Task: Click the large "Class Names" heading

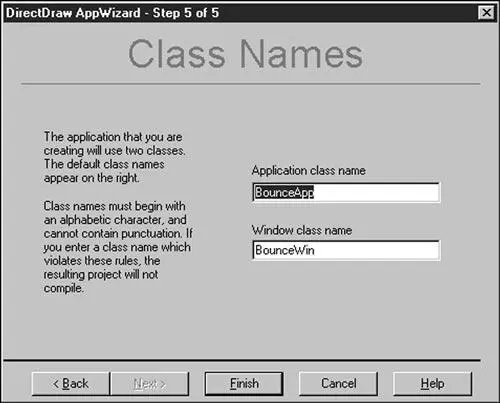Action: (246, 53)
